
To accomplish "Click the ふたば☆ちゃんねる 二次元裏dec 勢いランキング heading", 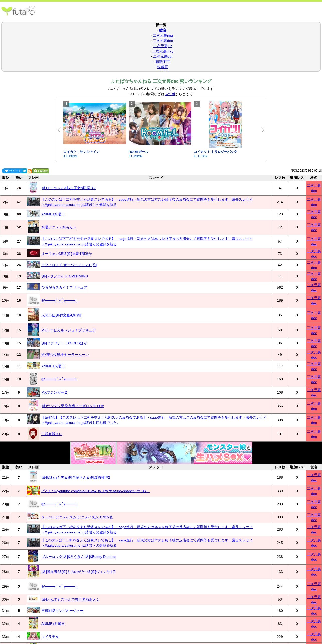I will (161, 81).
